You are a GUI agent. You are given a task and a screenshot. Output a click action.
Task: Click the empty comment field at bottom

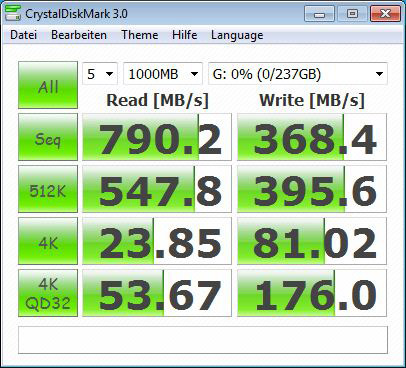203,340
